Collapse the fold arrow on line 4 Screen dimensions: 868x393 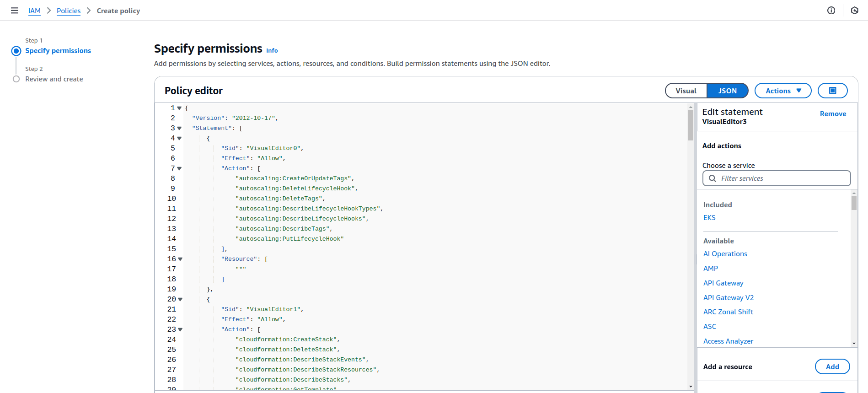click(179, 139)
